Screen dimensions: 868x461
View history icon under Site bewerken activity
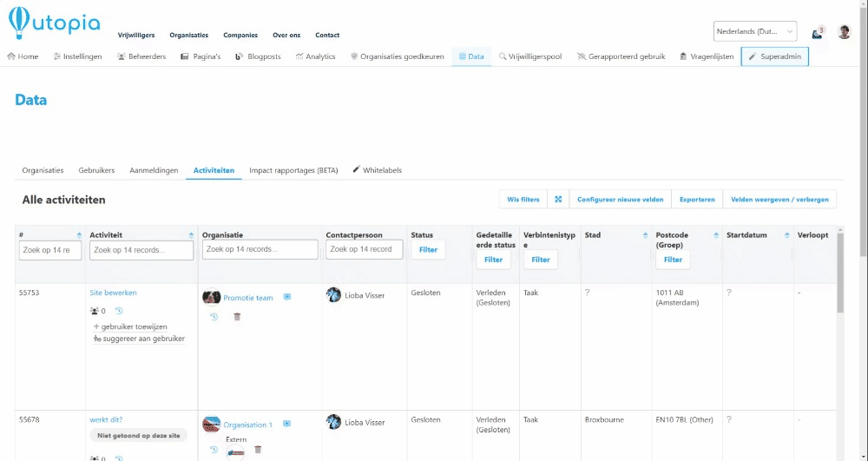(x=119, y=311)
